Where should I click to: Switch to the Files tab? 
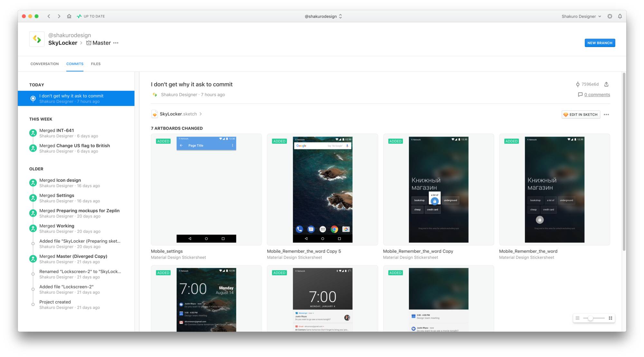tap(96, 64)
